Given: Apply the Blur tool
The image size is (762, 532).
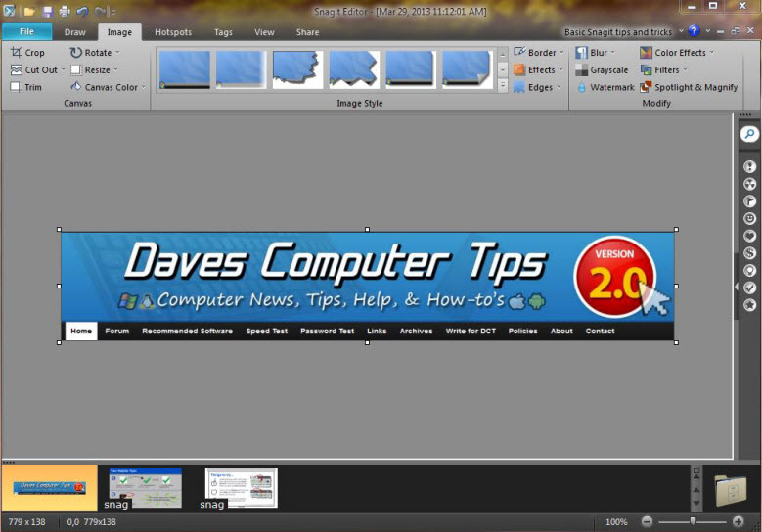Looking at the screenshot, I should tap(591, 53).
